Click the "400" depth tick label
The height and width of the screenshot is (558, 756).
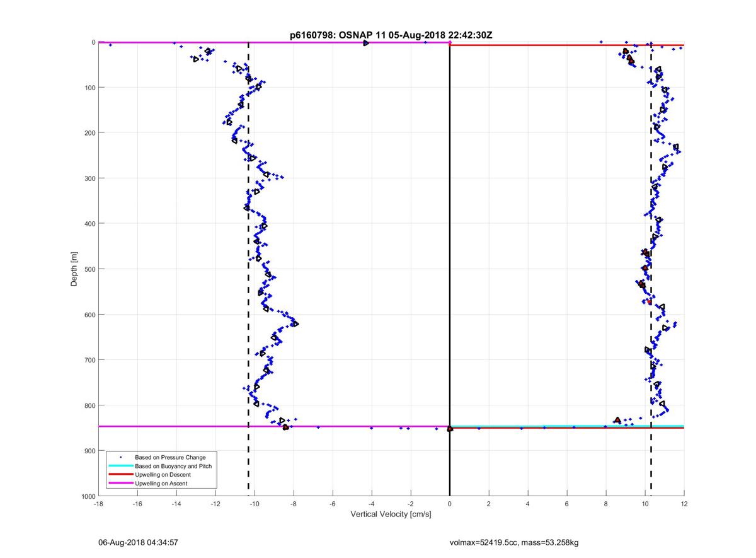pyautogui.click(x=89, y=224)
